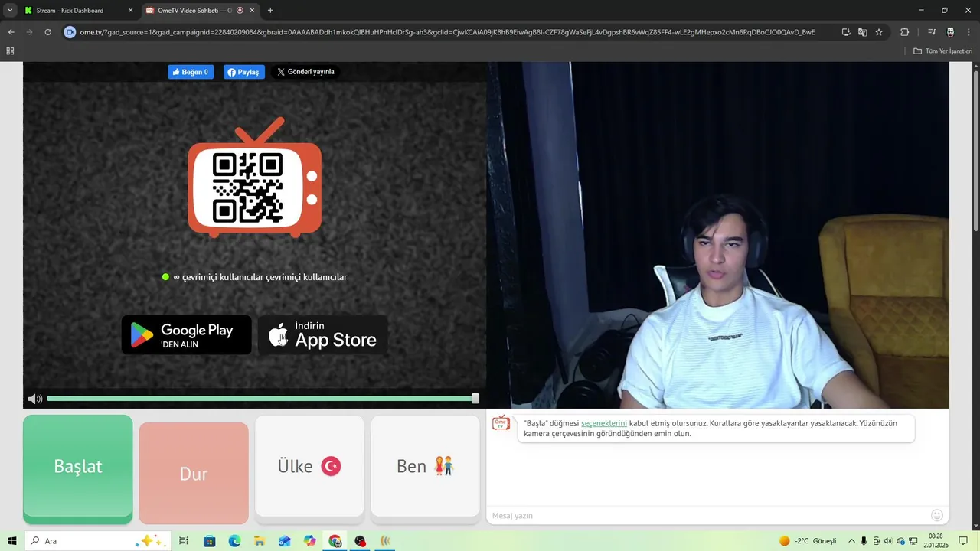This screenshot has width=980, height=551.
Task: Click the camera-in-use tray icon
Action: tap(877, 541)
